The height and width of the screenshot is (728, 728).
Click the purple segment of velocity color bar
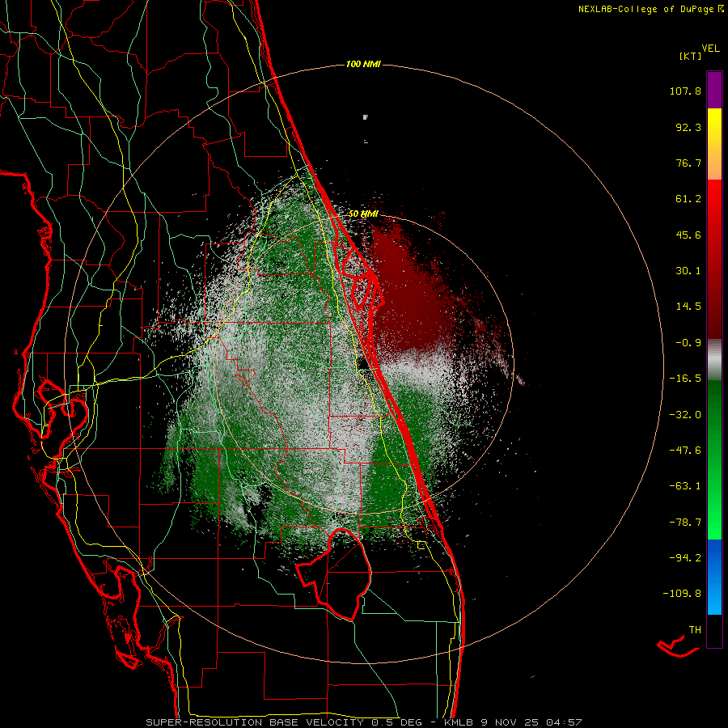click(x=714, y=90)
